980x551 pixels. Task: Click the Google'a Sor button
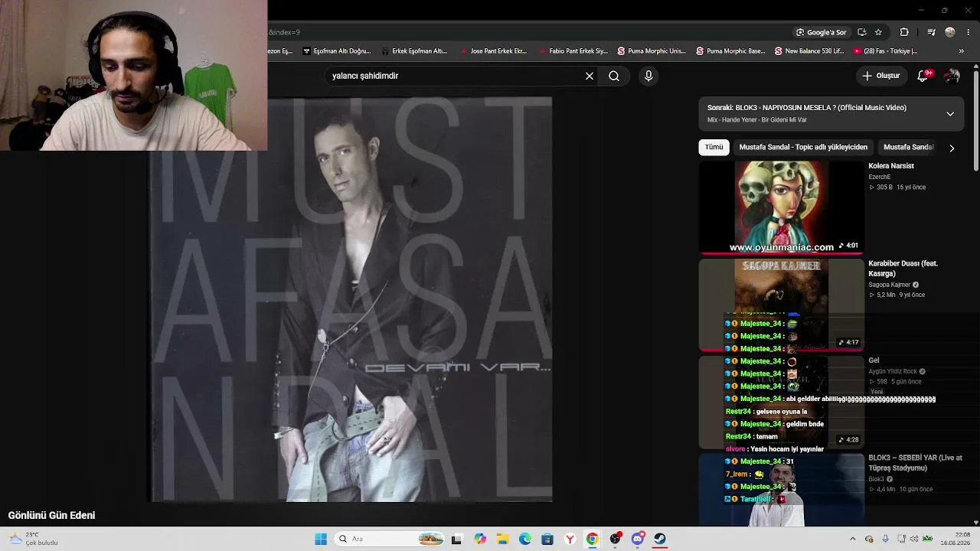point(822,32)
